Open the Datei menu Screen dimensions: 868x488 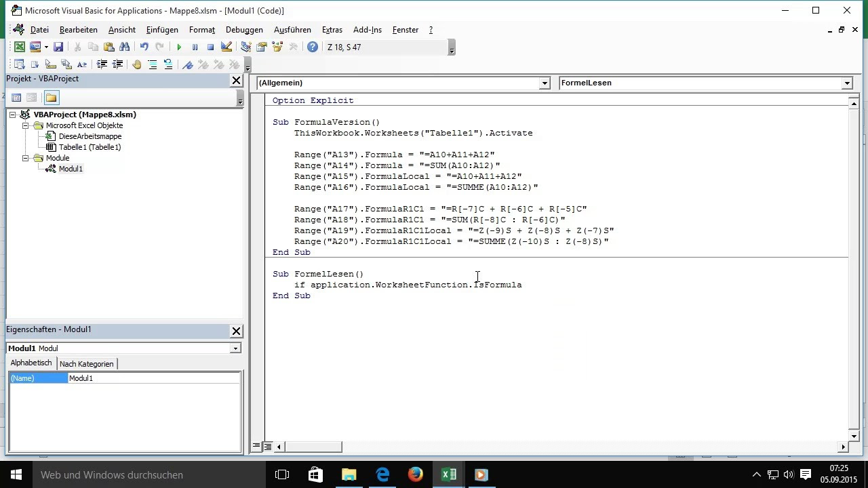39,30
